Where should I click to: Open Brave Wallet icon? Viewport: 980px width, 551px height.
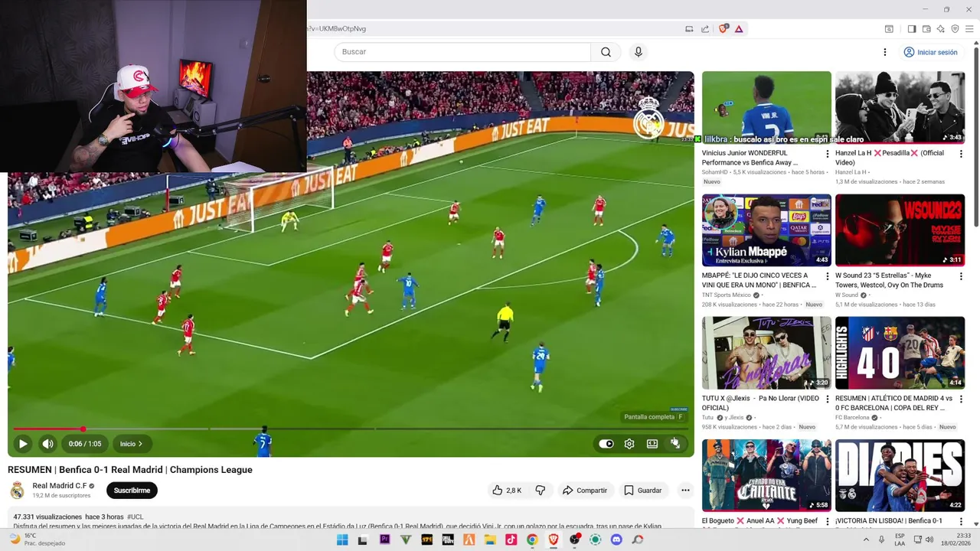pos(926,29)
